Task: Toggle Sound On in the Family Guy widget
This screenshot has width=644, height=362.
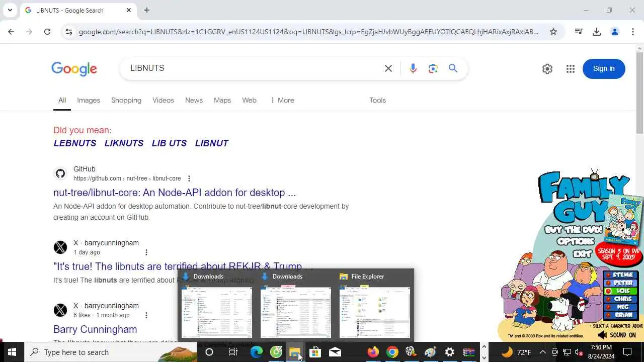Action: (x=617, y=335)
